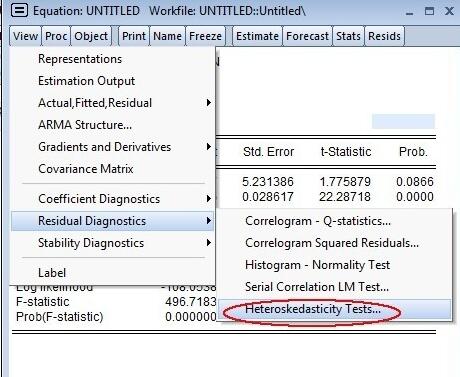
Task: Click the Name toolbar button
Action: click(167, 36)
